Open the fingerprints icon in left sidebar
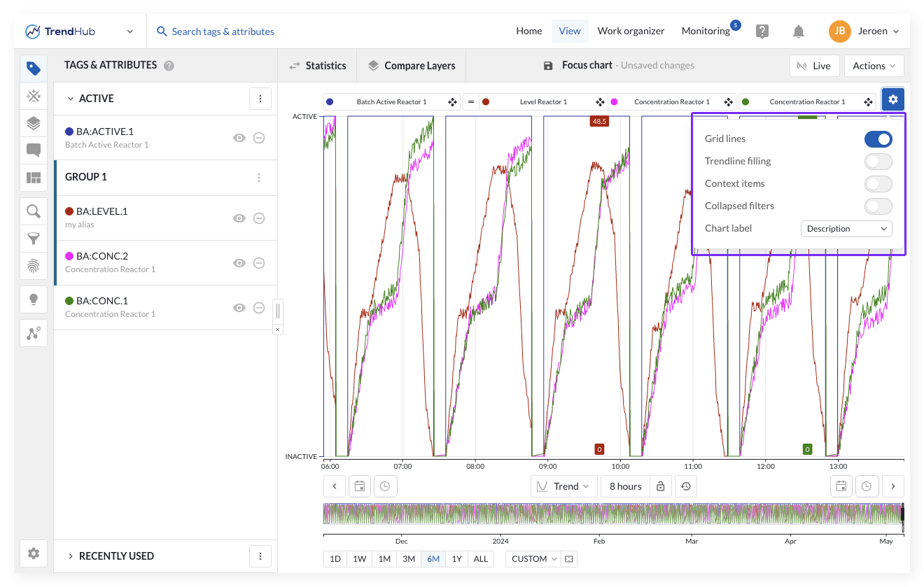The image size is (924, 587). click(x=34, y=266)
